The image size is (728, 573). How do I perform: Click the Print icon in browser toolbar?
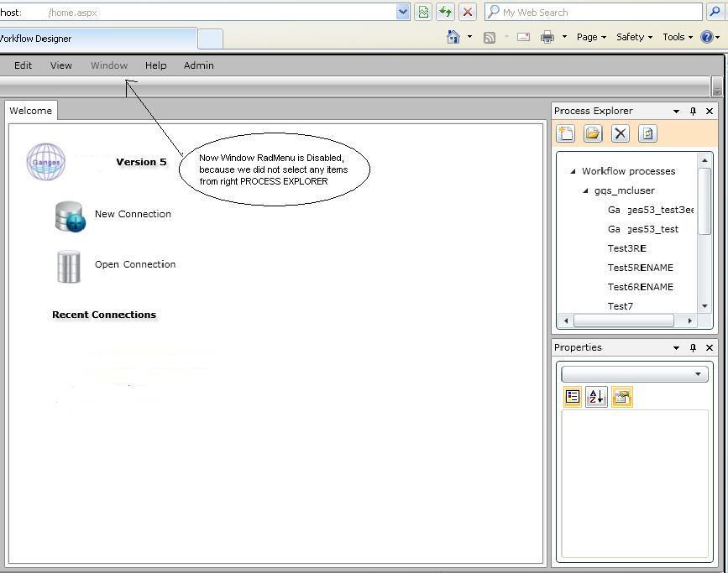pyautogui.click(x=547, y=37)
